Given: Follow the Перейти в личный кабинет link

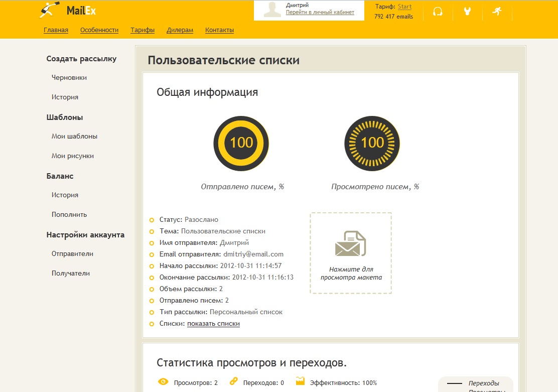Looking at the screenshot, I should [x=320, y=13].
